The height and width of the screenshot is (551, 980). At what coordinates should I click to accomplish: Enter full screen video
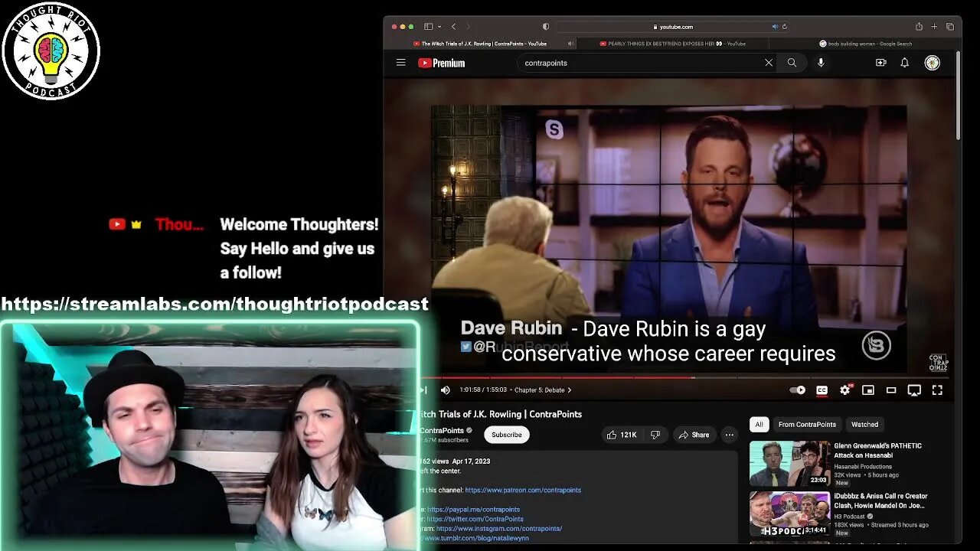(937, 390)
